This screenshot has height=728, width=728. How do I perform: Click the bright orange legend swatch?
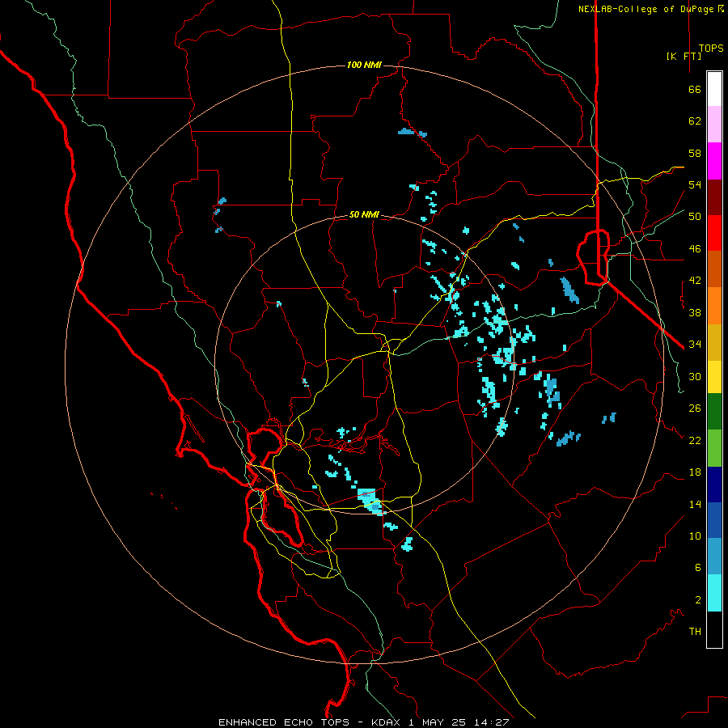[714, 306]
